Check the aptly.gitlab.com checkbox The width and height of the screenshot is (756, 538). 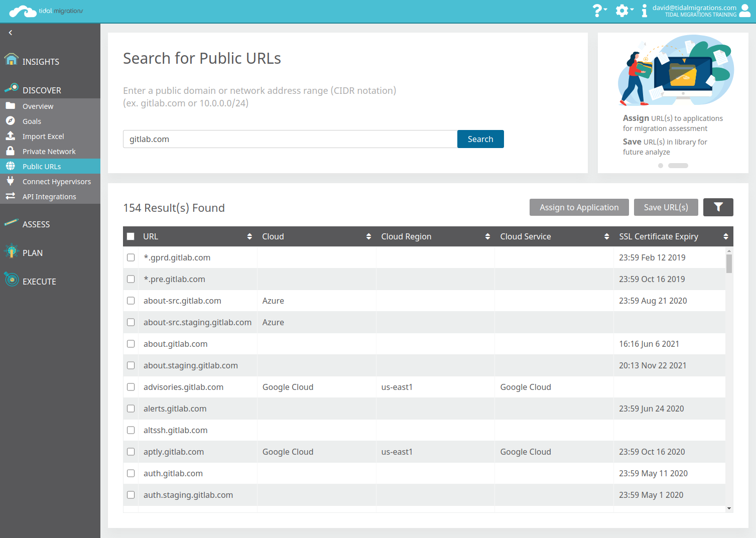coord(131,452)
